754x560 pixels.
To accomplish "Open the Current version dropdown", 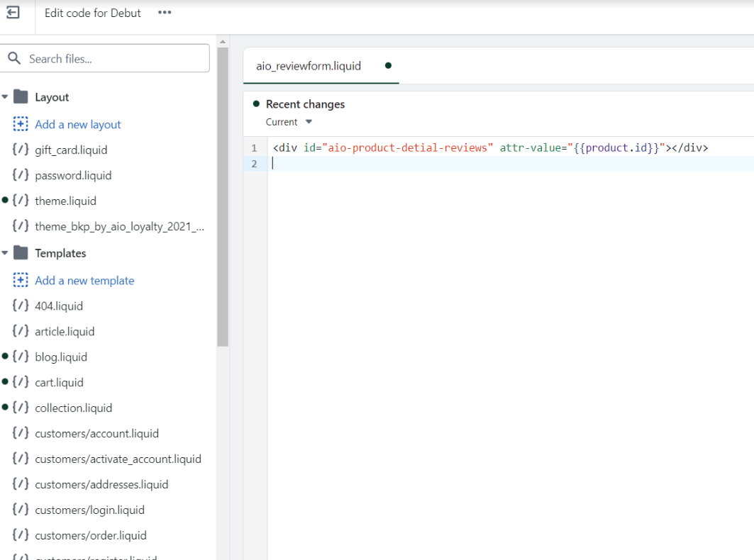I will 289,122.
